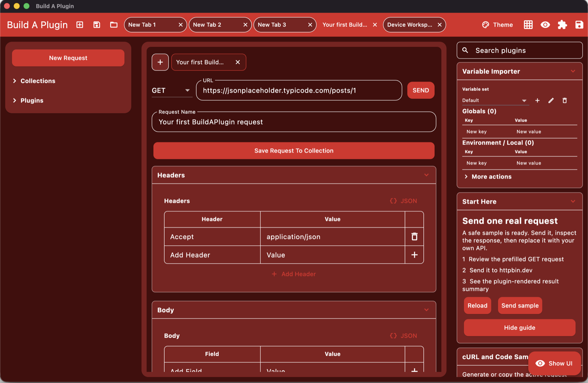
Task: Click the new tab plus-box icon in toolbar
Action: coord(80,25)
